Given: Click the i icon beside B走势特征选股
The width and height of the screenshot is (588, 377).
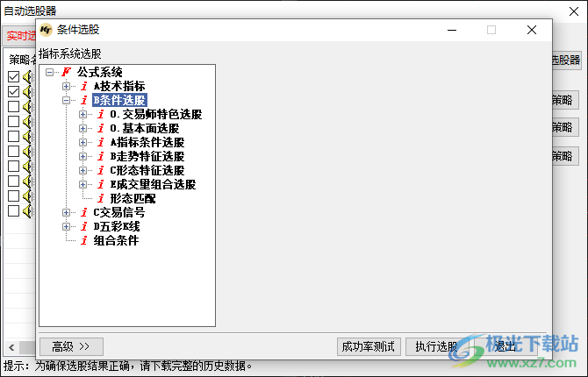Looking at the screenshot, I should [x=101, y=156].
